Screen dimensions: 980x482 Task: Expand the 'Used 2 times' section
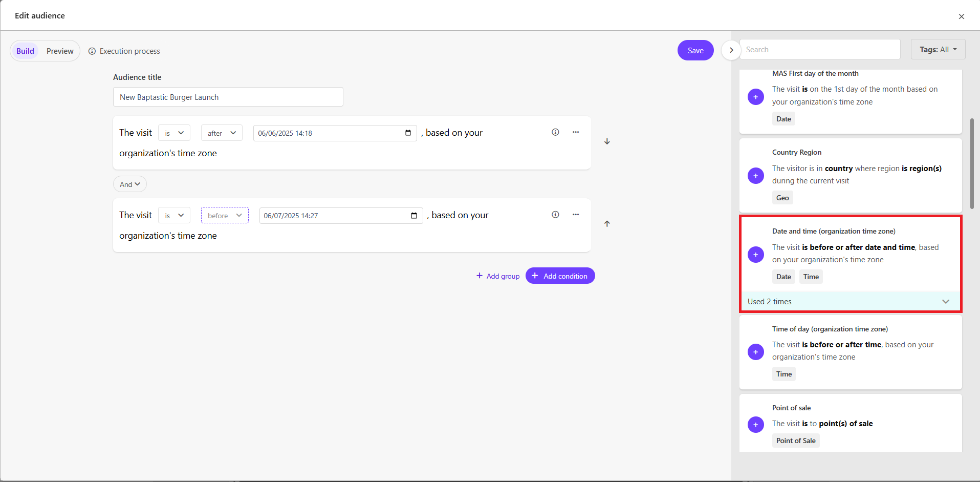point(945,302)
